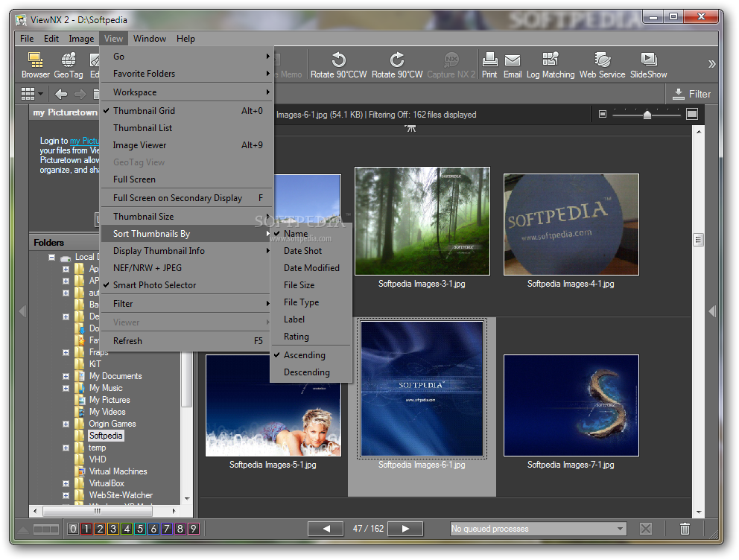Expand the My Documents folder
The image size is (739, 560).
66,376
